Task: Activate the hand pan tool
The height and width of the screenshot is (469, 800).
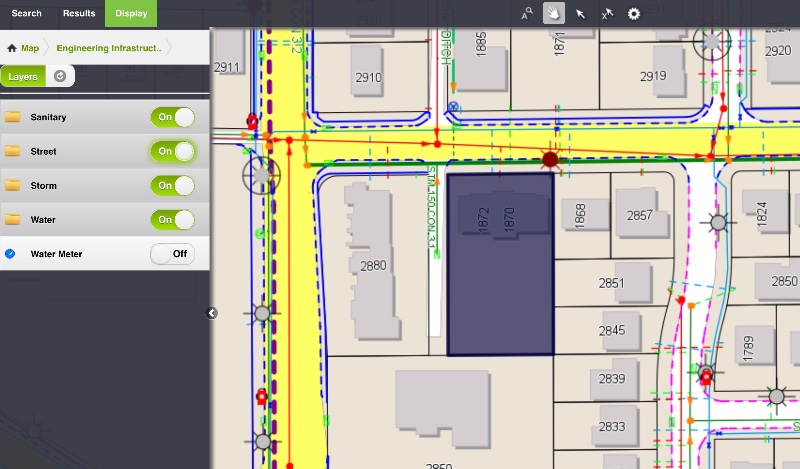Action: [x=554, y=13]
